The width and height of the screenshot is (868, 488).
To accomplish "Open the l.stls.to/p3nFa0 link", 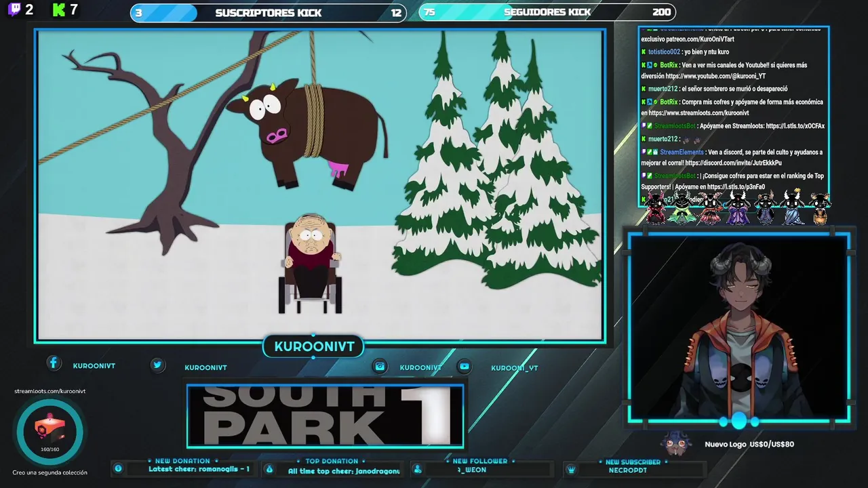I will [736, 187].
